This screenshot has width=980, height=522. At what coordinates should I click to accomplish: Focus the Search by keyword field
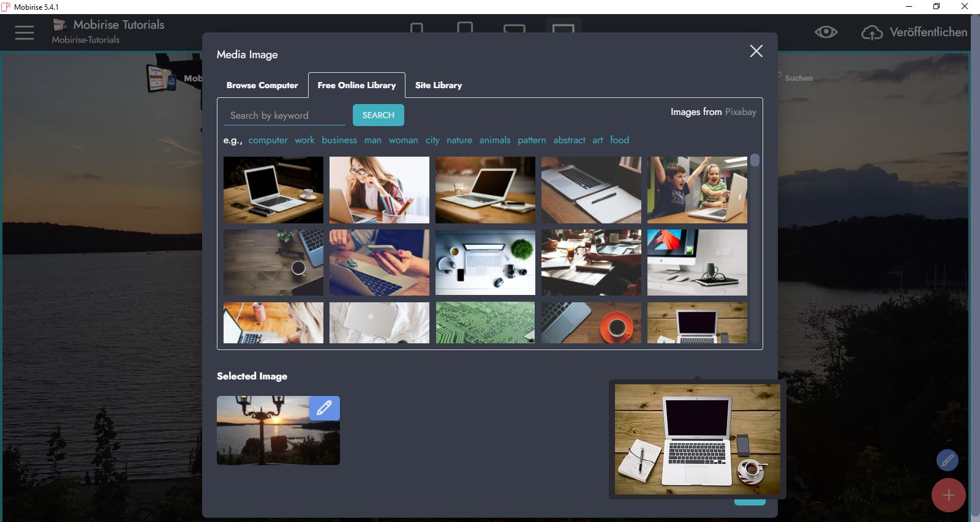pos(285,115)
